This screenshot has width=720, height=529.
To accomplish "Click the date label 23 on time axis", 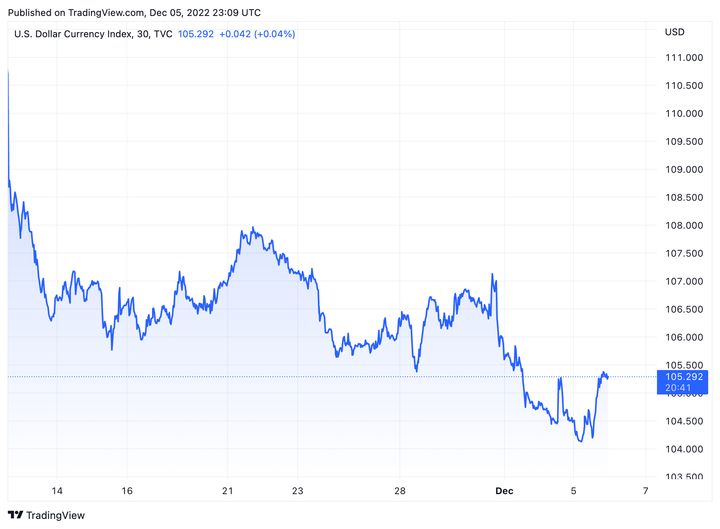I will point(298,491).
